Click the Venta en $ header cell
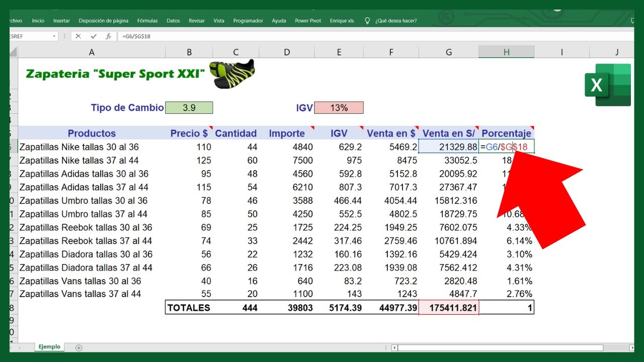 (x=391, y=133)
